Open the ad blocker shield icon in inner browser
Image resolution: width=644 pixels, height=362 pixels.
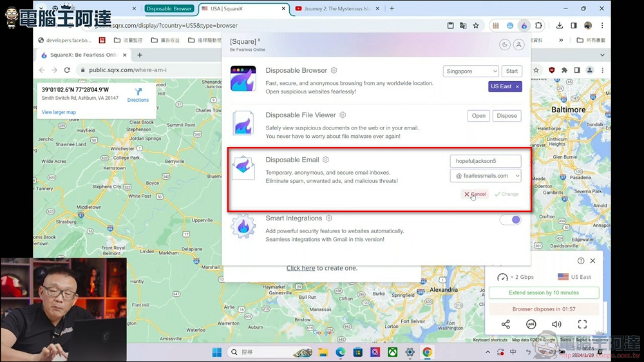point(552,70)
